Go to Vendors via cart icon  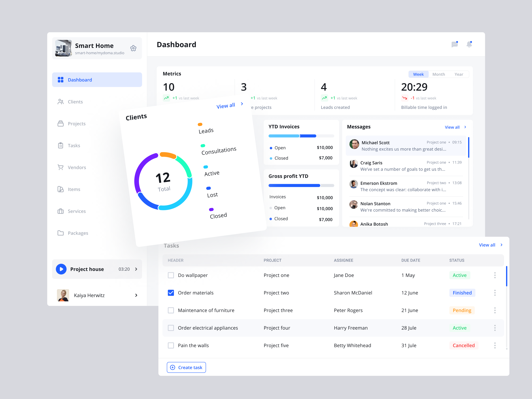(x=61, y=167)
